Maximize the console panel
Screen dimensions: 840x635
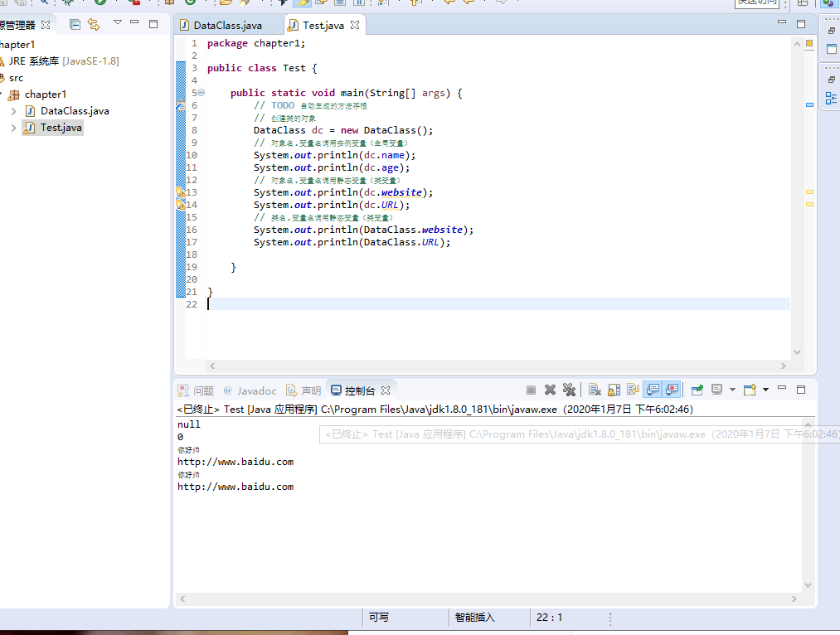tap(801, 390)
